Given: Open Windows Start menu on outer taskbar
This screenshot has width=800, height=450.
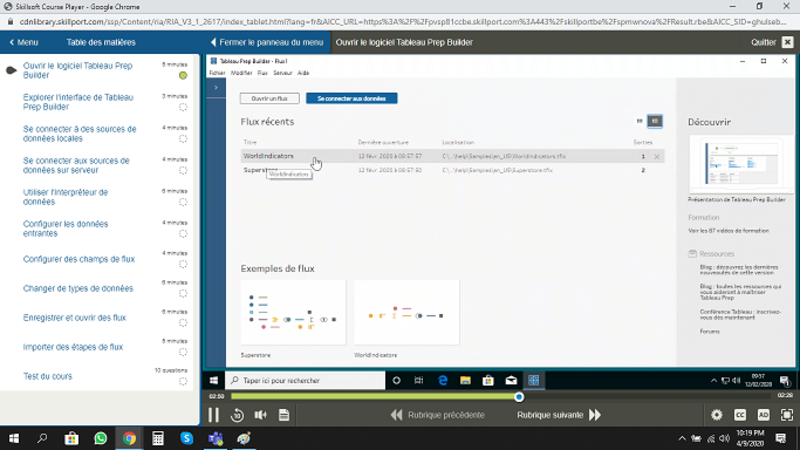Looking at the screenshot, I should point(14,438).
